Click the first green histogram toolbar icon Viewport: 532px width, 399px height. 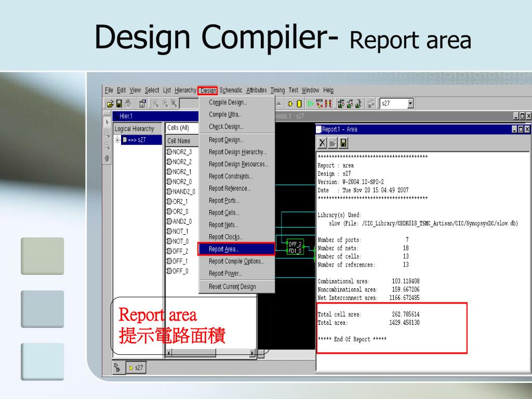(x=341, y=103)
